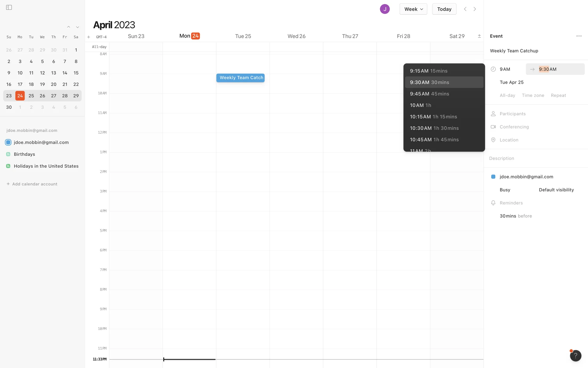Viewport: 588px width, 368px height.
Task: Collapse mini calendar to previous month
Action: point(69,27)
